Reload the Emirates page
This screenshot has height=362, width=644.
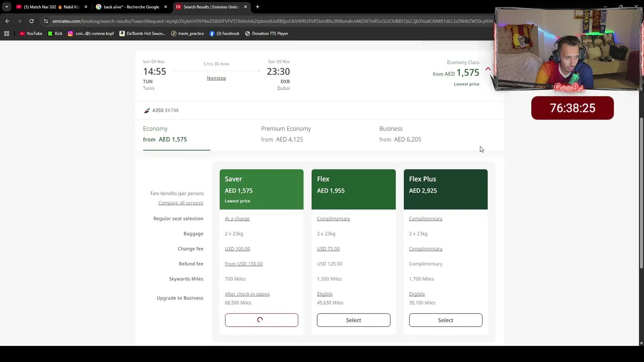point(31,21)
